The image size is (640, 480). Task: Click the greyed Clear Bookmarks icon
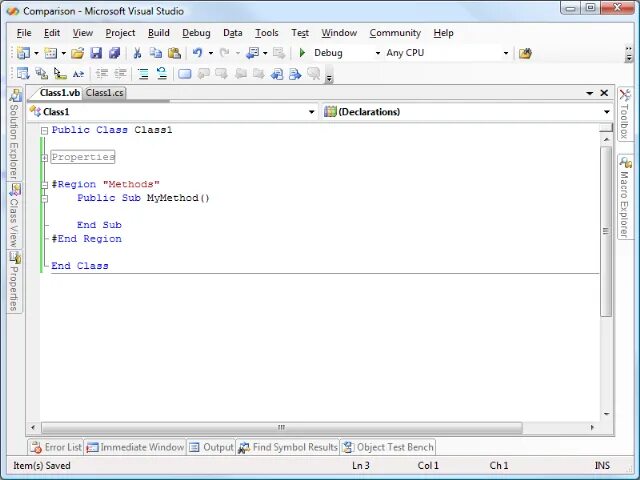coord(314,74)
